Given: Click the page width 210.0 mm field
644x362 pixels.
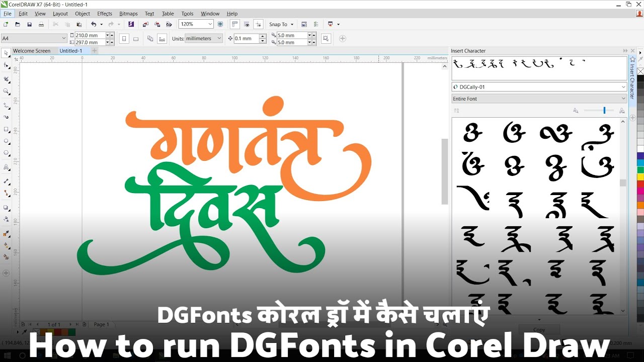Looking at the screenshot, I should coord(91,35).
